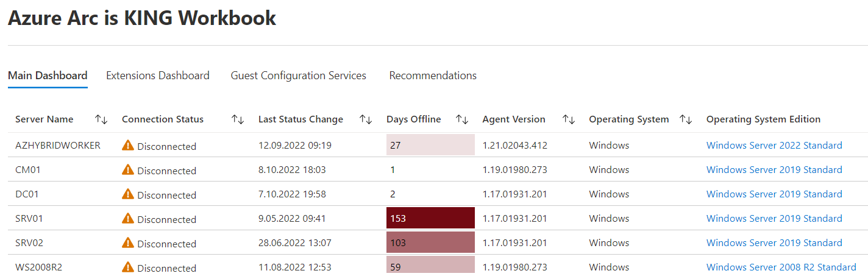
Task: Click warning icon in AZHYBRIDWORKER row
Action: coord(127,145)
